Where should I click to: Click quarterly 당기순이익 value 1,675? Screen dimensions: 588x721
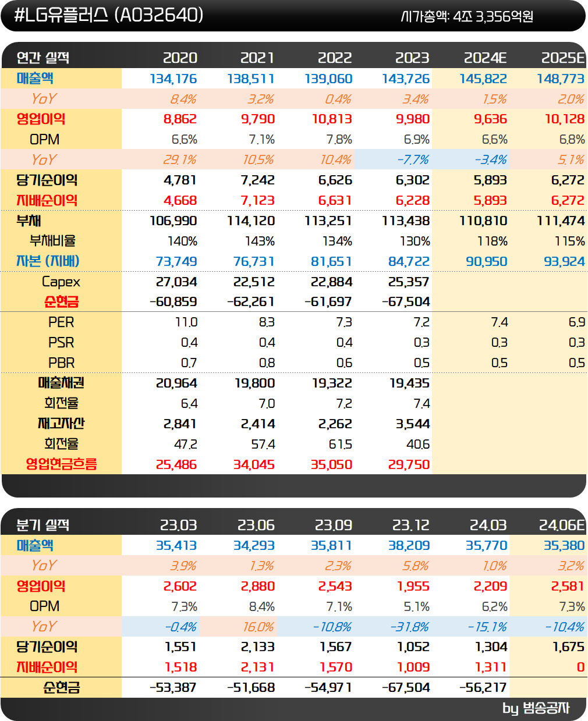point(568,647)
